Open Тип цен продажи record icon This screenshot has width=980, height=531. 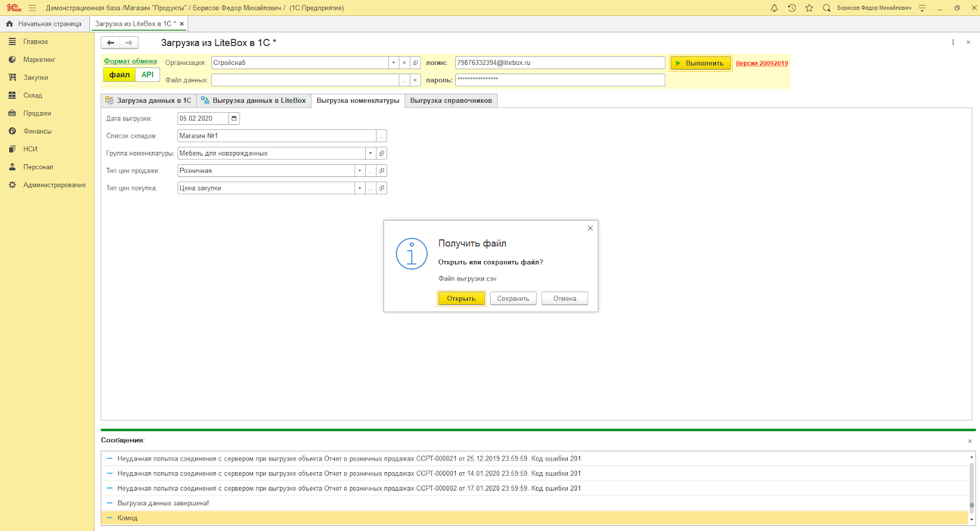coord(382,171)
